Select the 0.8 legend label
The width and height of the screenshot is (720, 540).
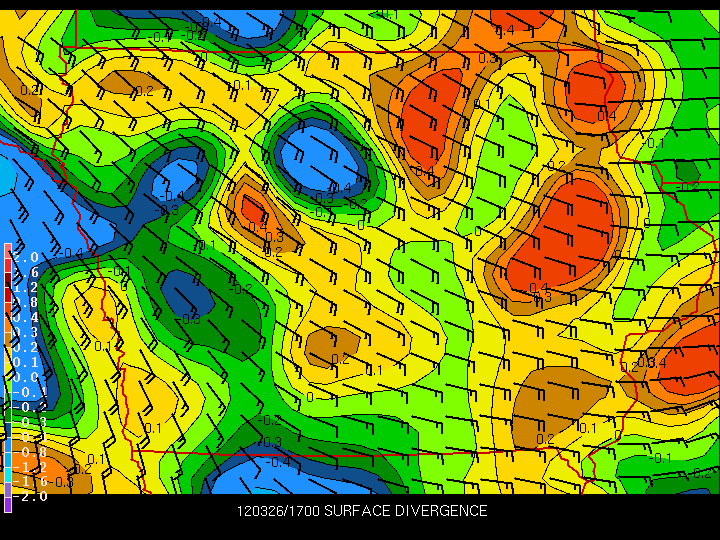(x=25, y=302)
